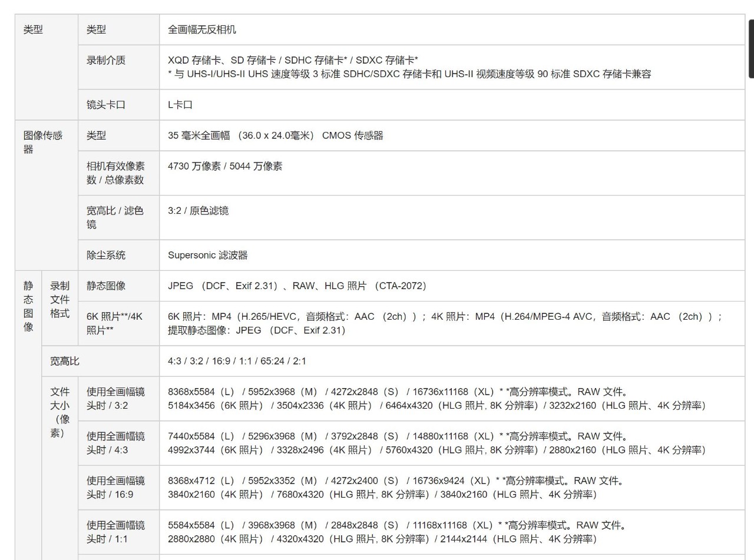Select the 镜头卡口 row label
The image size is (754, 560).
pos(106,105)
